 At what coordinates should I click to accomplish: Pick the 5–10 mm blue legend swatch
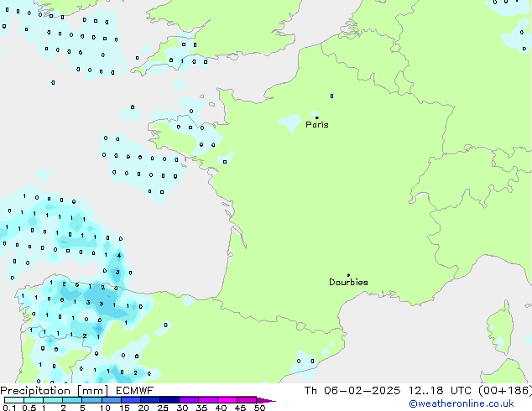[x=94, y=400]
